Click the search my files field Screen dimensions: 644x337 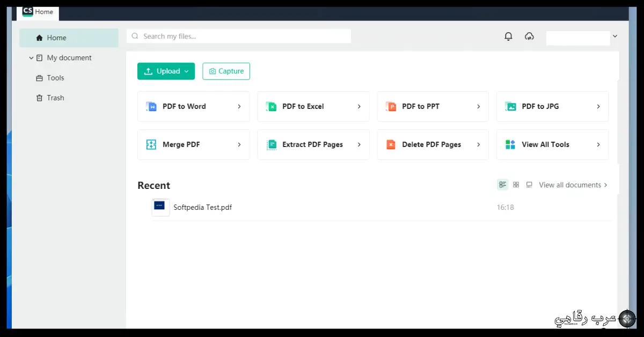239,36
